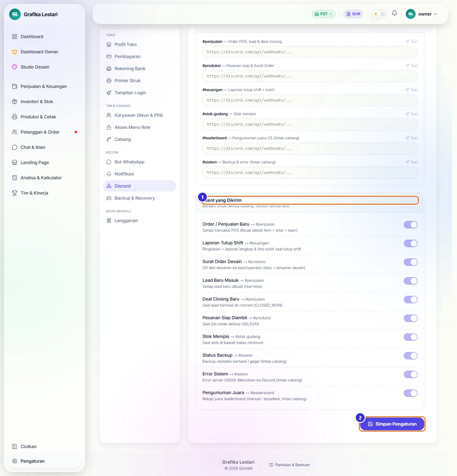
Task: Click the #stok-gudang webhook URL field
Action: click(310, 124)
